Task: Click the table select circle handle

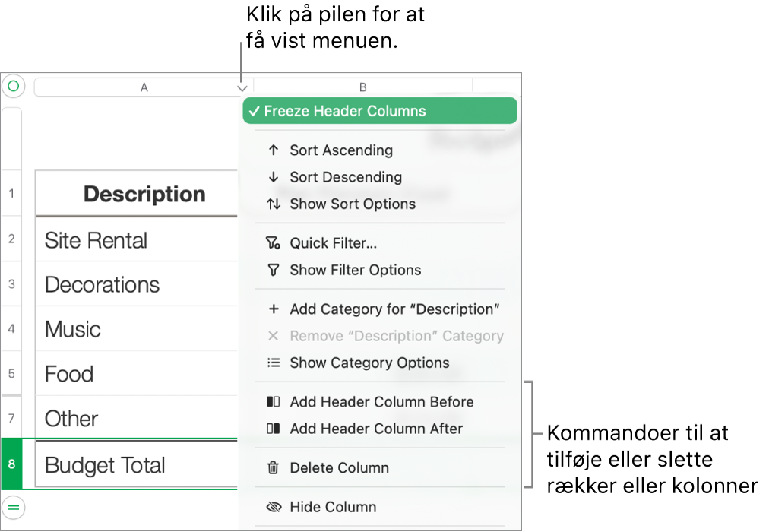Action: (13, 87)
